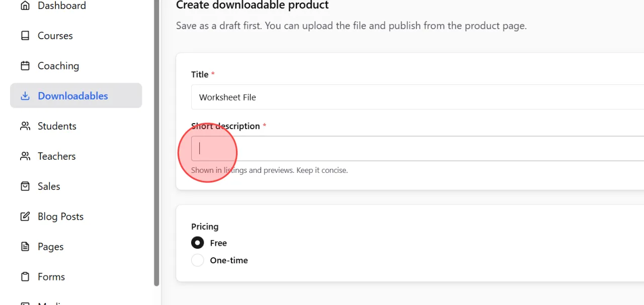Click the Blog Posts edit icon
Screen dimensions: 644x305
[x=25, y=217]
